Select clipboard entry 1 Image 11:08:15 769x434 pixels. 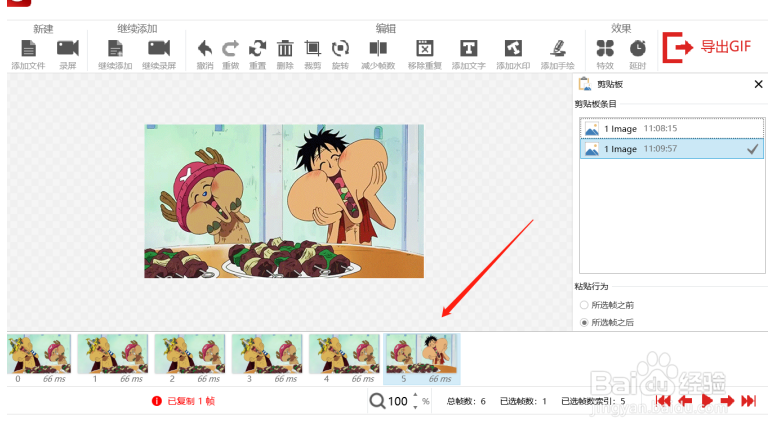pyautogui.click(x=672, y=128)
